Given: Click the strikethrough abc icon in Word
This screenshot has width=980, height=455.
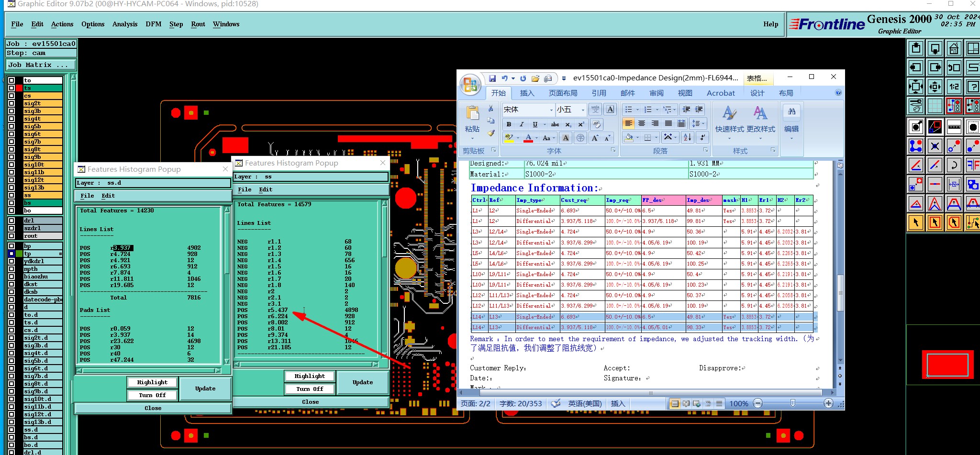Looking at the screenshot, I should (x=555, y=124).
